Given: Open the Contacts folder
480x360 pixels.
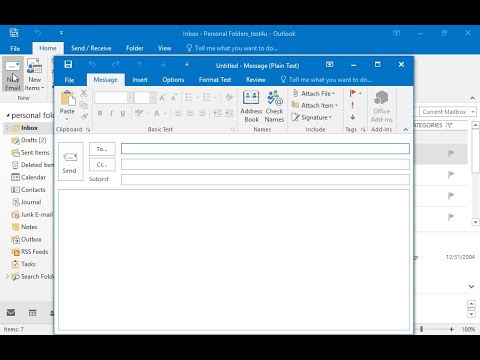Looking at the screenshot, I should pos(28,190).
